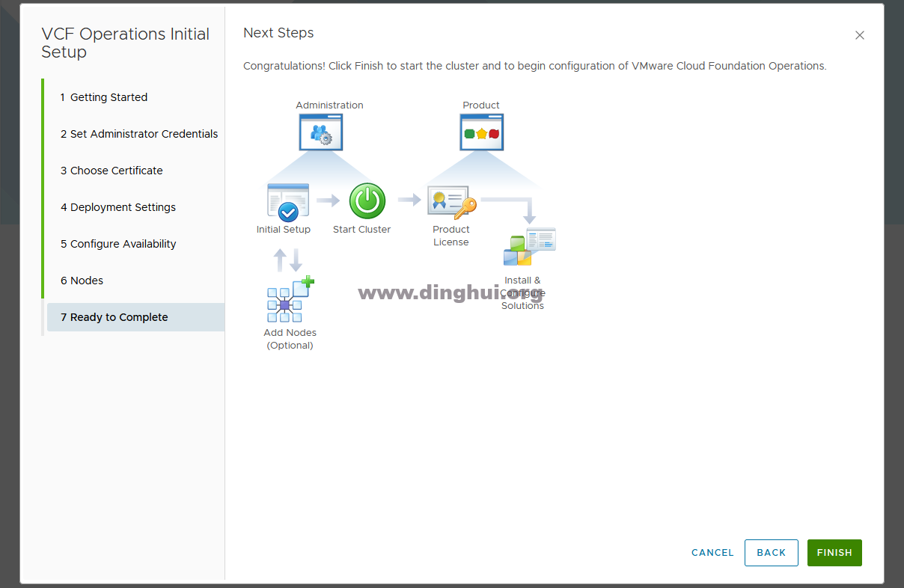
Task: Click the CANCEL button
Action: [712, 553]
